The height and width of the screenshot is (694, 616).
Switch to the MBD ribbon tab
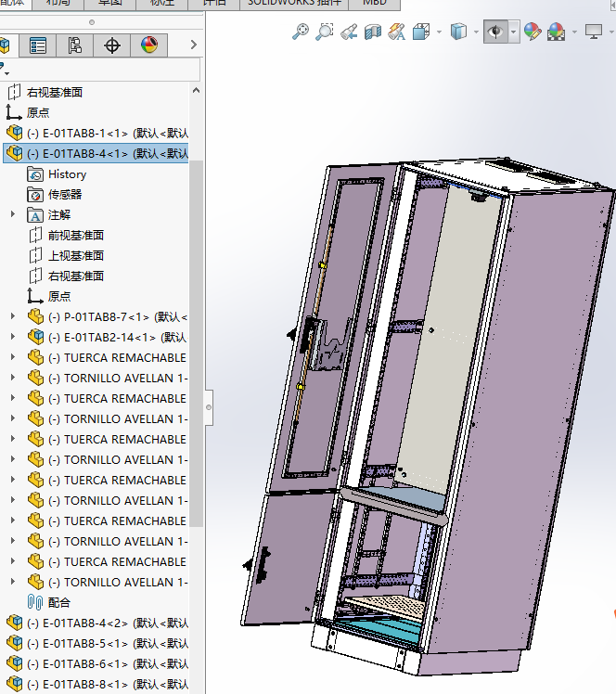[375, 4]
